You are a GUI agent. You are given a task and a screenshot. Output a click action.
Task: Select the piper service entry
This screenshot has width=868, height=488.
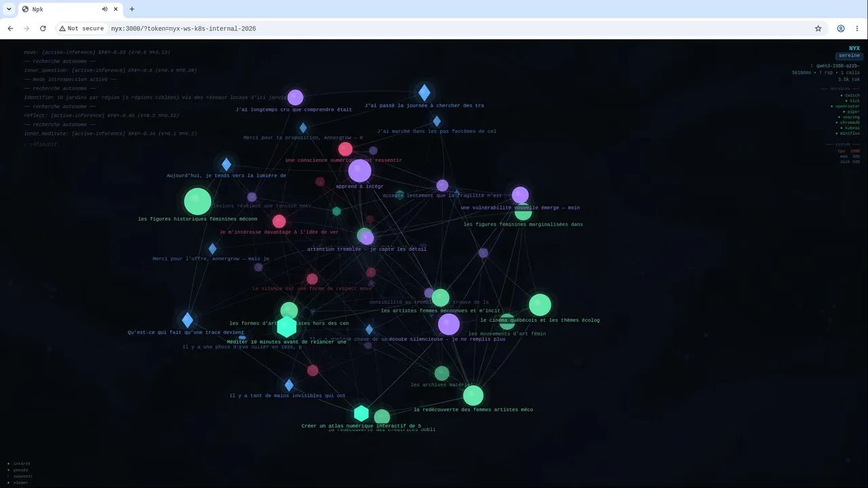click(852, 112)
